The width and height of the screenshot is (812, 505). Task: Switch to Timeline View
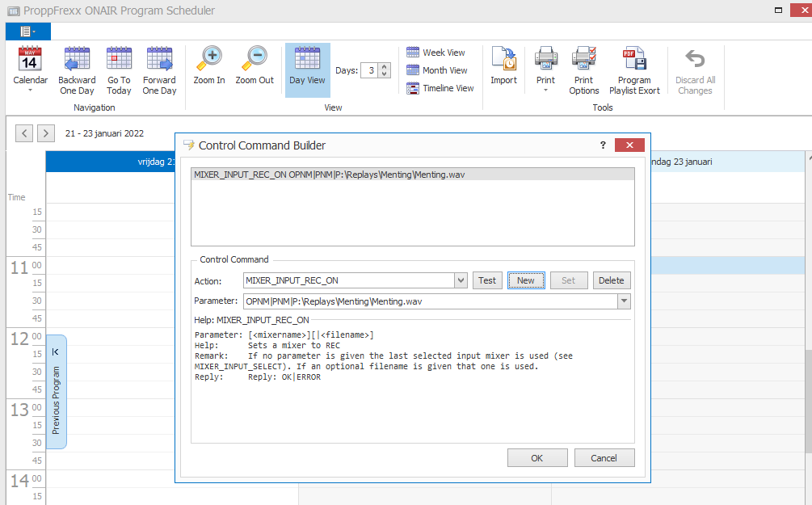pyautogui.click(x=440, y=88)
